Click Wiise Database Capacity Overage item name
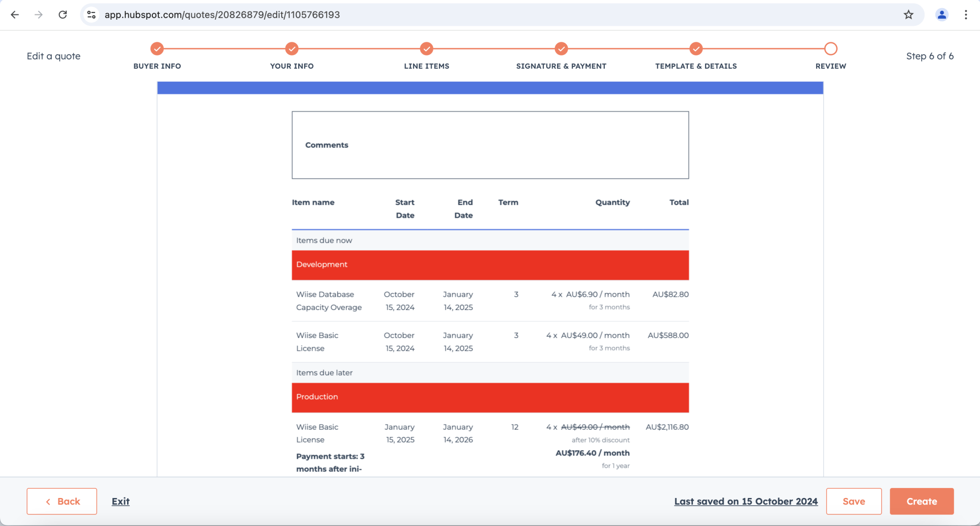 [x=329, y=301]
